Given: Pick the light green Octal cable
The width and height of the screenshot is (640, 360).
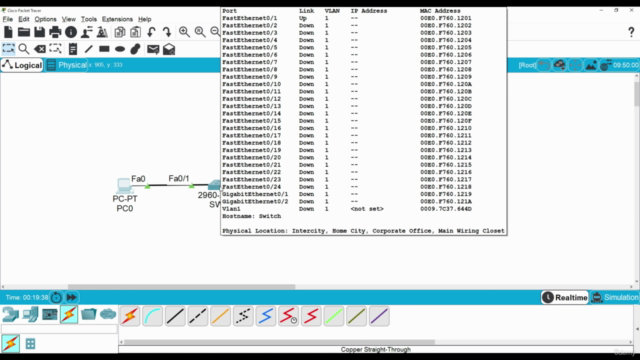Looking at the screenshot, I should coord(334,316).
